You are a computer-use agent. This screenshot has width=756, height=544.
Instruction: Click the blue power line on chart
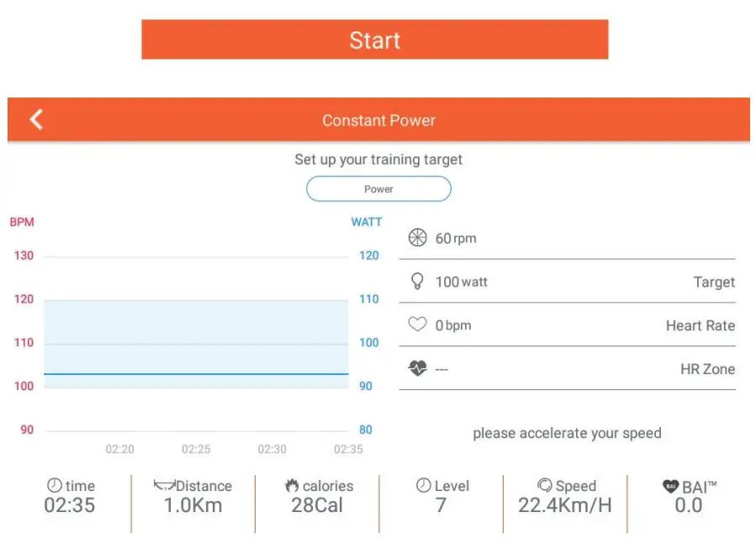coord(195,374)
